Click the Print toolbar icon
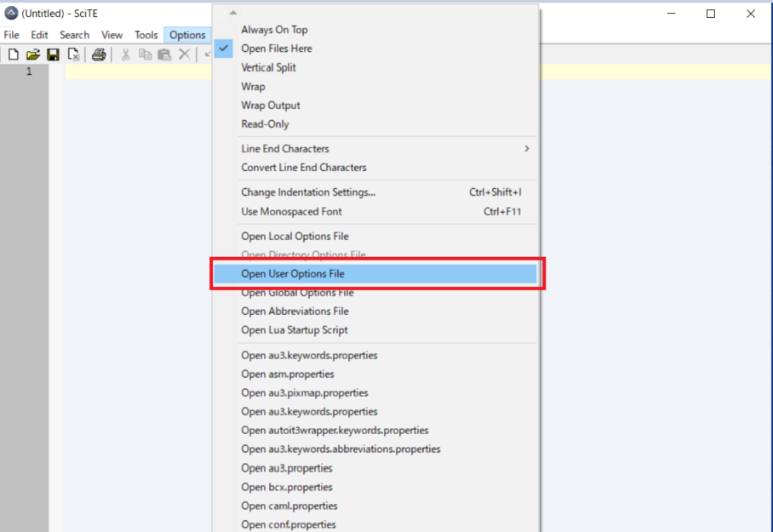This screenshot has width=773, height=532. coord(99,54)
